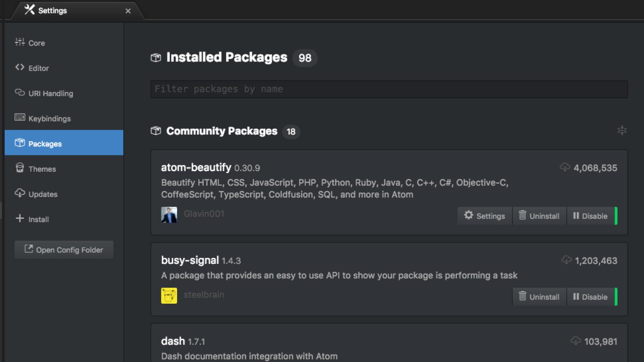The width and height of the screenshot is (644, 362).
Task: Click the package settings icon beside Community Packages
Action: coord(622,130)
